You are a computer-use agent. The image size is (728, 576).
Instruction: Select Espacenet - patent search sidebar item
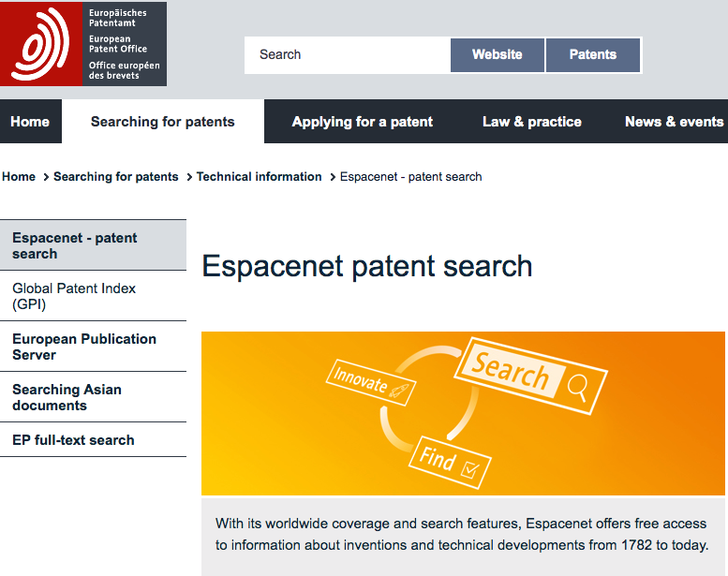click(x=75, y=245)
